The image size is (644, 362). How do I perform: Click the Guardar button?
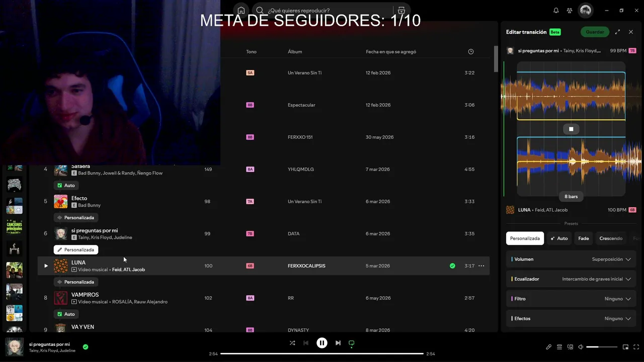[595, 32]
